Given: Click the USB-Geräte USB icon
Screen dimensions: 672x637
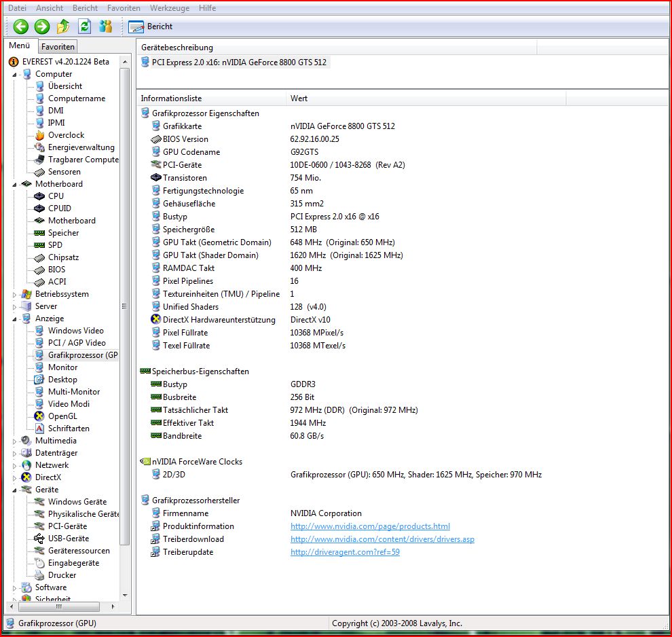Looking at the screenshot, I should pyautogui.click(x=39, y=539).
